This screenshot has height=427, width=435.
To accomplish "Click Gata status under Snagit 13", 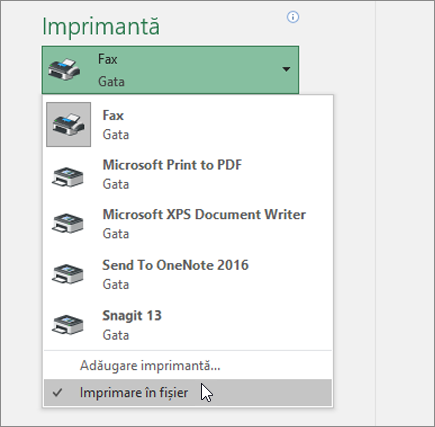I will coord(116,335).
